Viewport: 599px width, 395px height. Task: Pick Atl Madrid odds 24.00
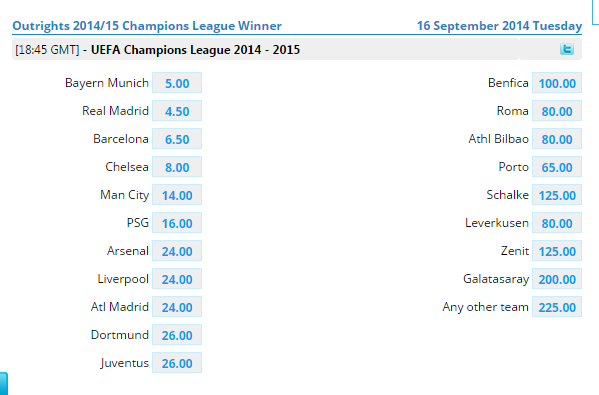[x=177, y=307]
